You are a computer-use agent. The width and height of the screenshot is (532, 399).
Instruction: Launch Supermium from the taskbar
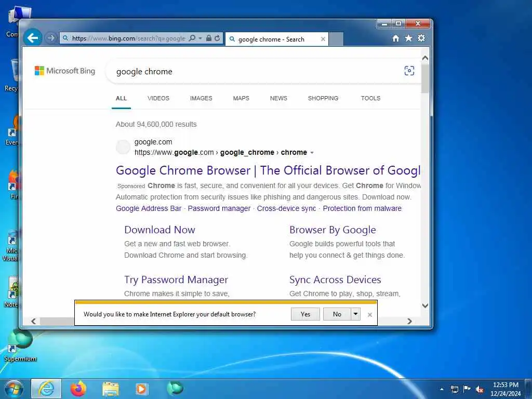pos(175,389)
